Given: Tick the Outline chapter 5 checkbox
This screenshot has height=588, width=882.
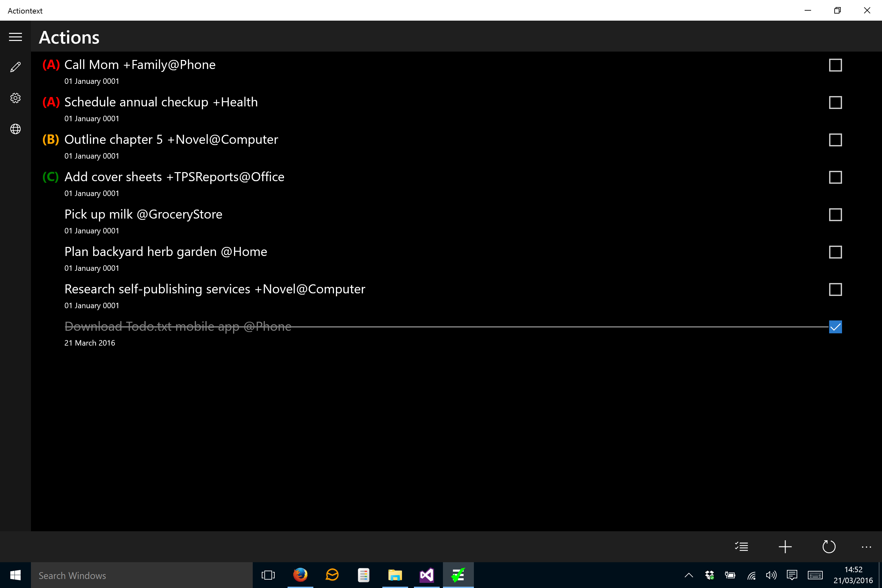Looking at the screenshot, I should pyautogui.click(x=835, y=140).
